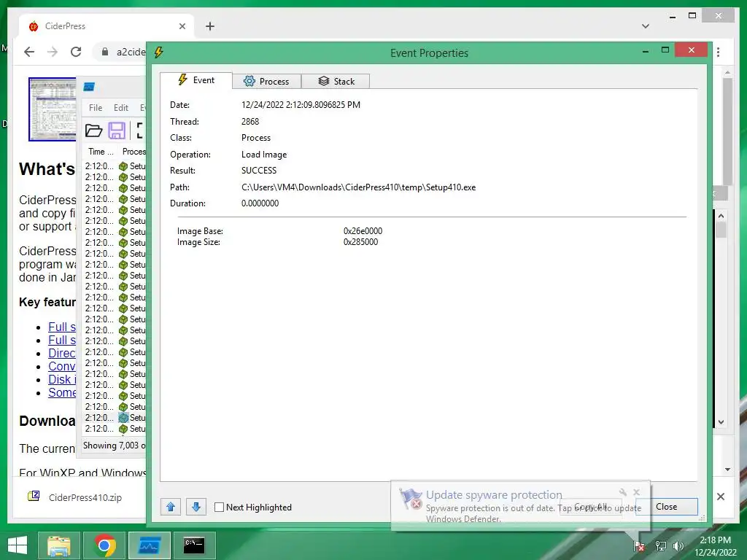
Task: Enable the Next Highlighted checkbox
Action: 219,507
